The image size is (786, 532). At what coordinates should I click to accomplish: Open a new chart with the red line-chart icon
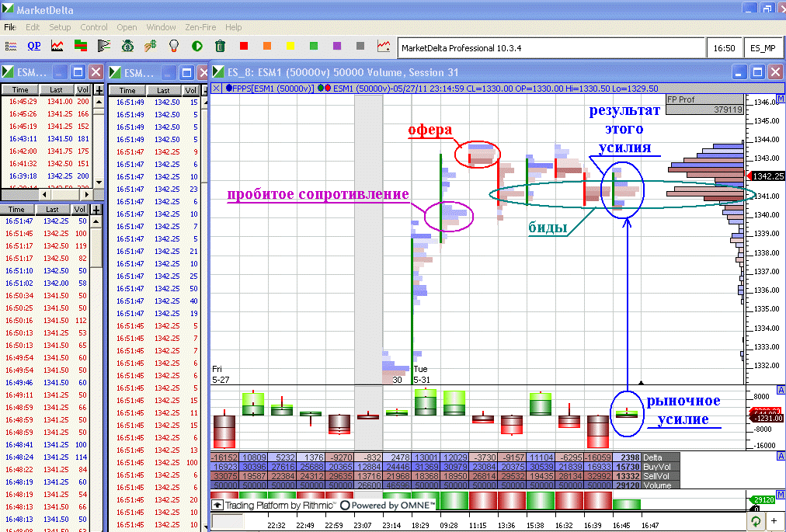(57, 46)
